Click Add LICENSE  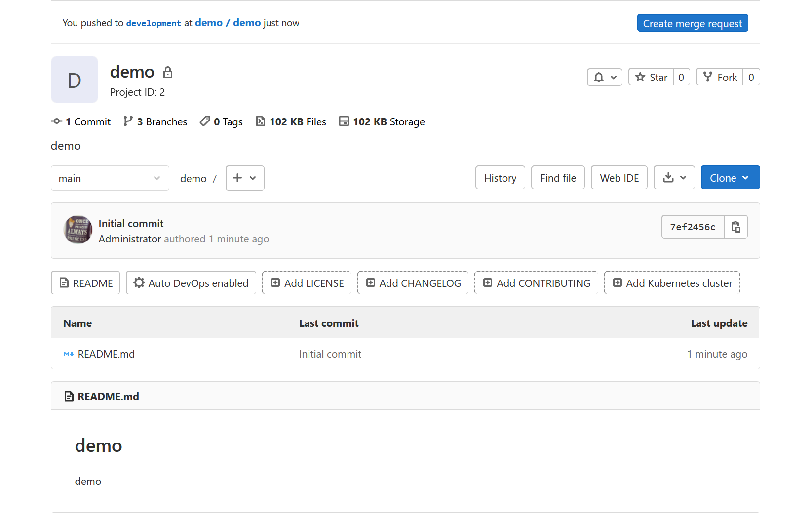307,282
